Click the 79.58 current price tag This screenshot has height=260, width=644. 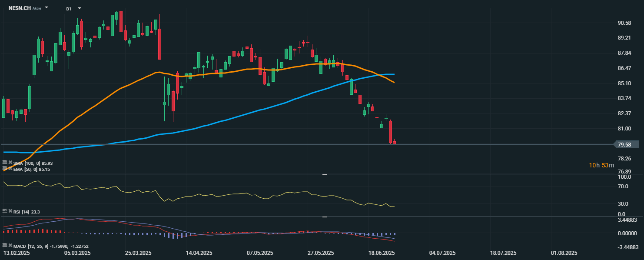[626, 144]
